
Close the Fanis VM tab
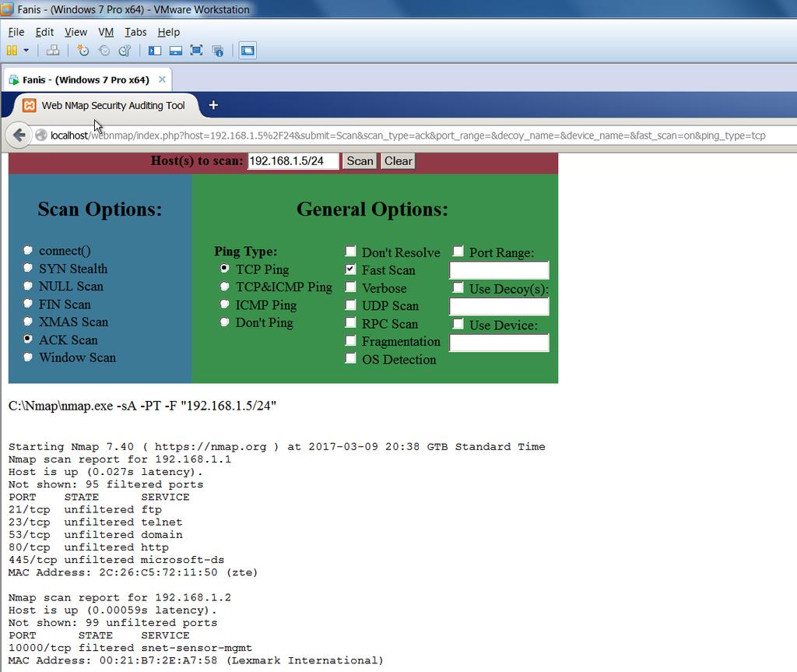click(x=162, y=79)
